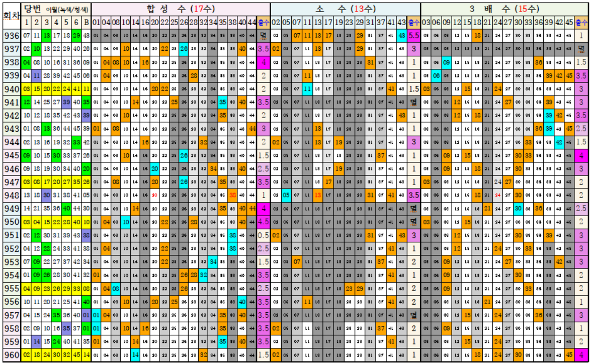Screen dimensions: 592x364
Task: Click the 회차 column header
Action: click(x=10, y=15)
